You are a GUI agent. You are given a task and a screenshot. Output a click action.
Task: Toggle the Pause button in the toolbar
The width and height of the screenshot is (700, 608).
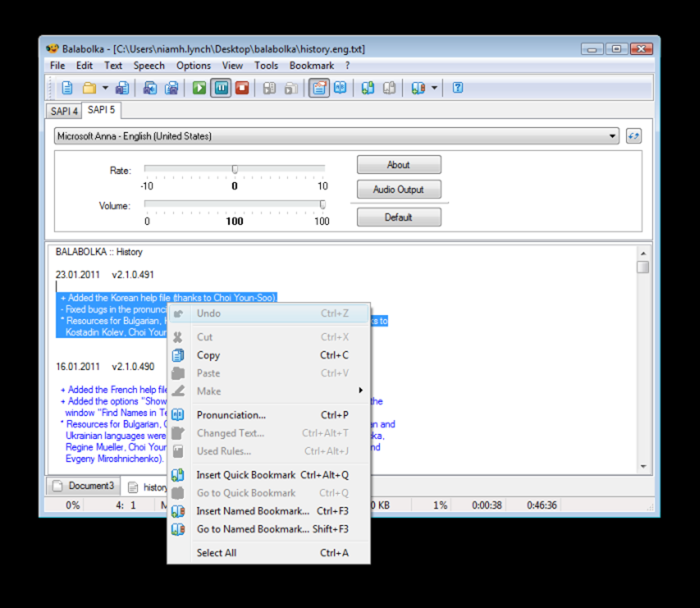(221, 88)
